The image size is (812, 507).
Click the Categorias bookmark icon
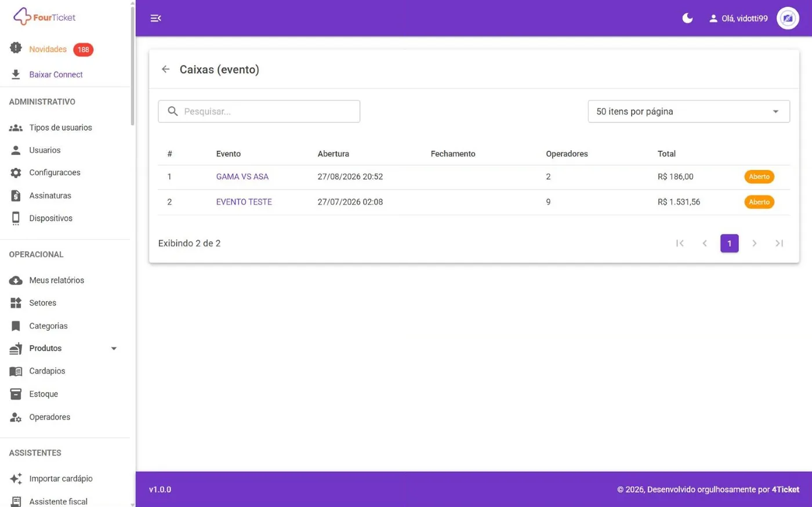tap(16, 326)
